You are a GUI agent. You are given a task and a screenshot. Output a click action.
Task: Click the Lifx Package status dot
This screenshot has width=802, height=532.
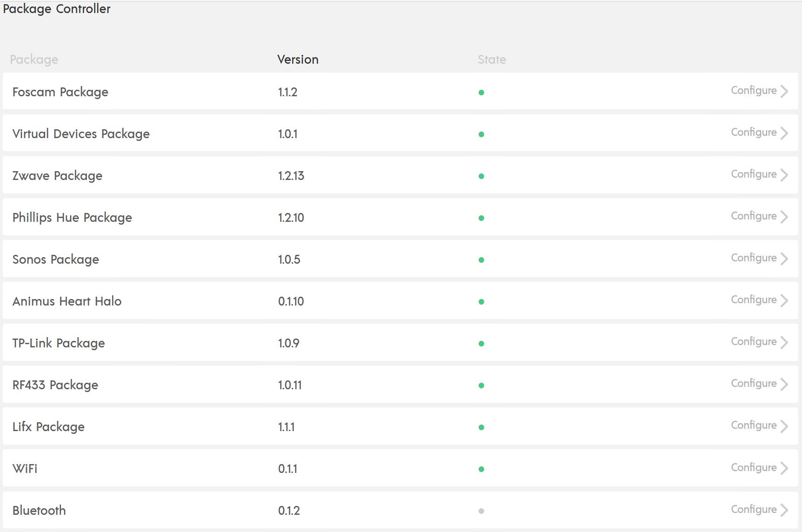pos(481,427)
